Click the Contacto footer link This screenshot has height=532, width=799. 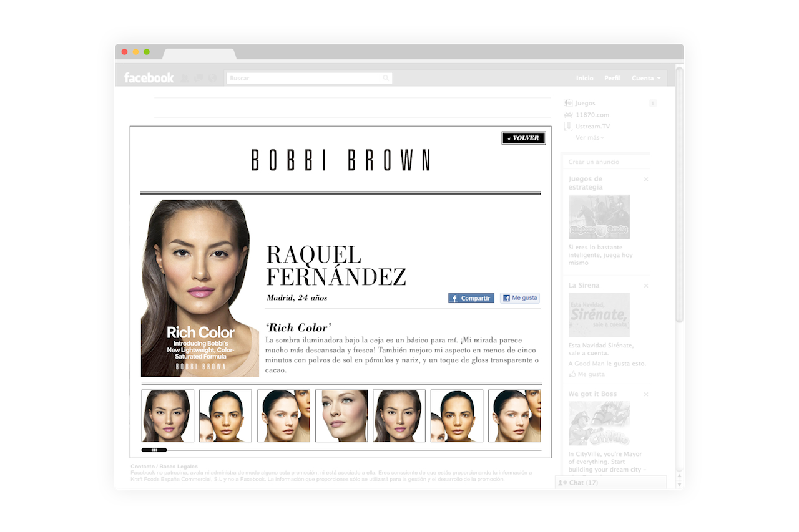click(x=143, y=467)
